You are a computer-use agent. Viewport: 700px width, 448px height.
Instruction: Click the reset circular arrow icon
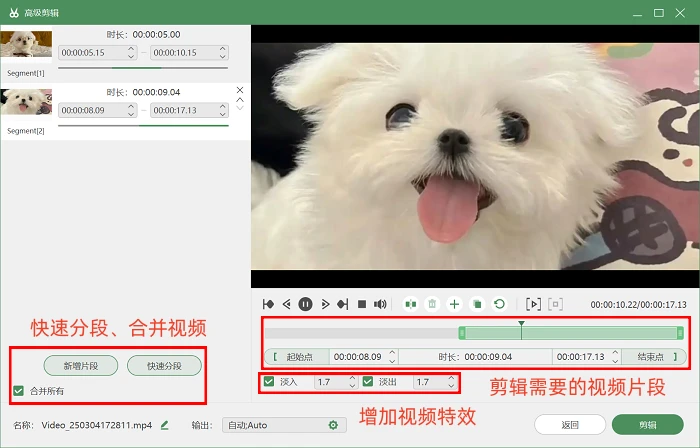[499, 304]
